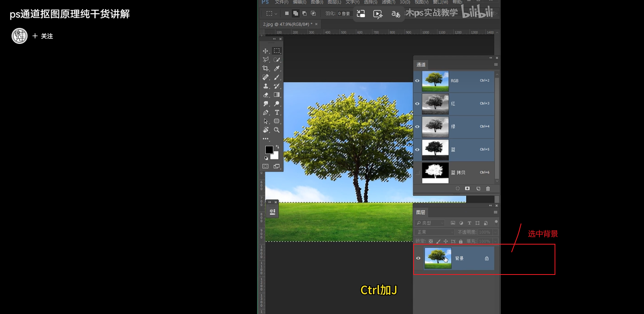Hide the 红 (Red) channel

pyautogui.click(x=417, y=104)
